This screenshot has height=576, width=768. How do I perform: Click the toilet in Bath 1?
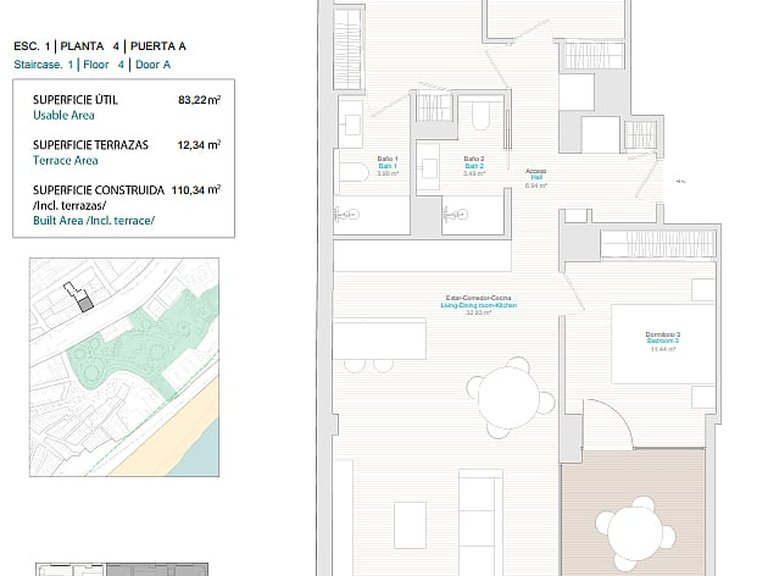(x=353, y=172)
